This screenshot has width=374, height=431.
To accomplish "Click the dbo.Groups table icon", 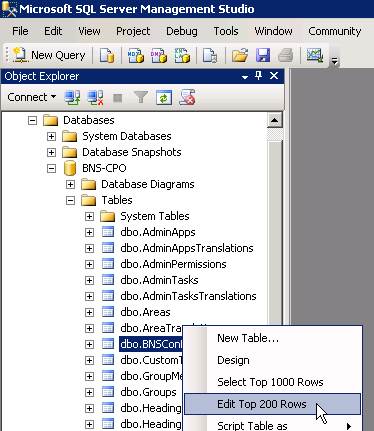I will [x=108, y=392].
